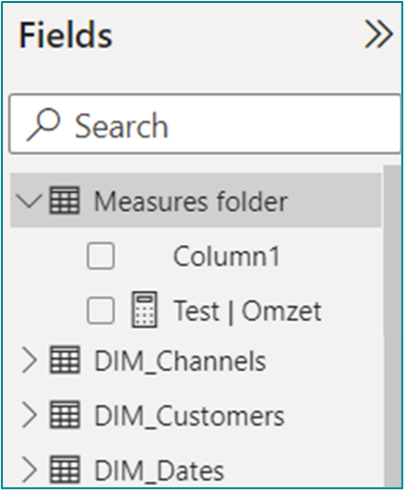Expand the DIM_Channels table
The height and width of the screenshot is (490, 404).
(29, 360)
